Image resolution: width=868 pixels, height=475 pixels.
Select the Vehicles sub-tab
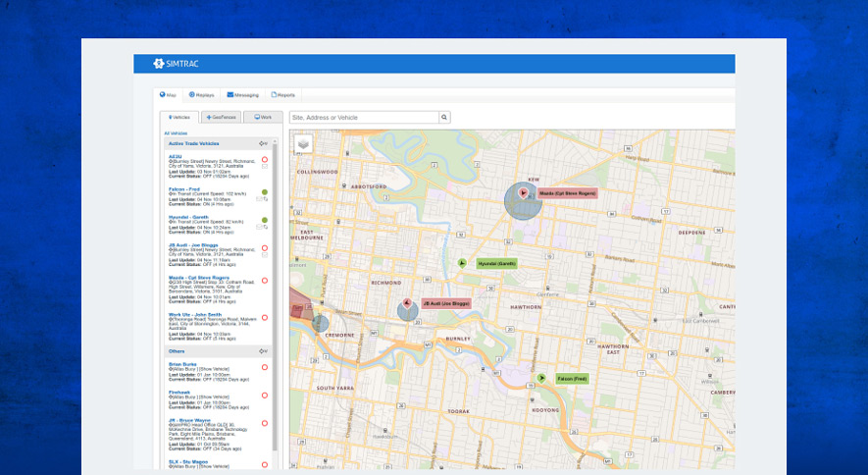179,118
